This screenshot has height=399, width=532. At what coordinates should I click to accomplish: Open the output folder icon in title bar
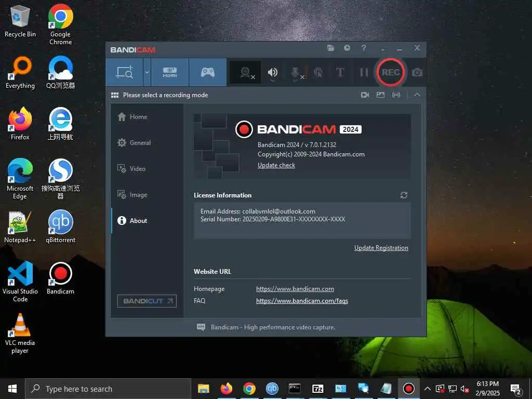pyautogui.click(x=330, y=48)
